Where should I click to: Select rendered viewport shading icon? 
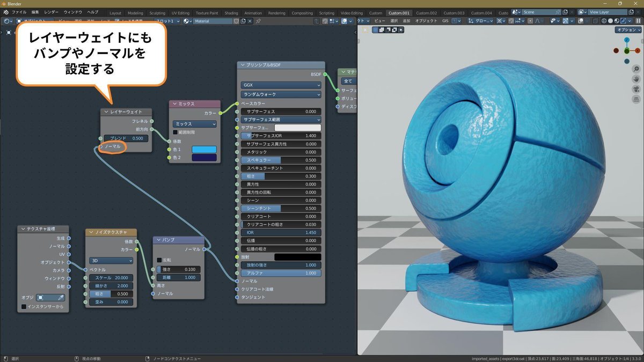[x=623, y=20]
